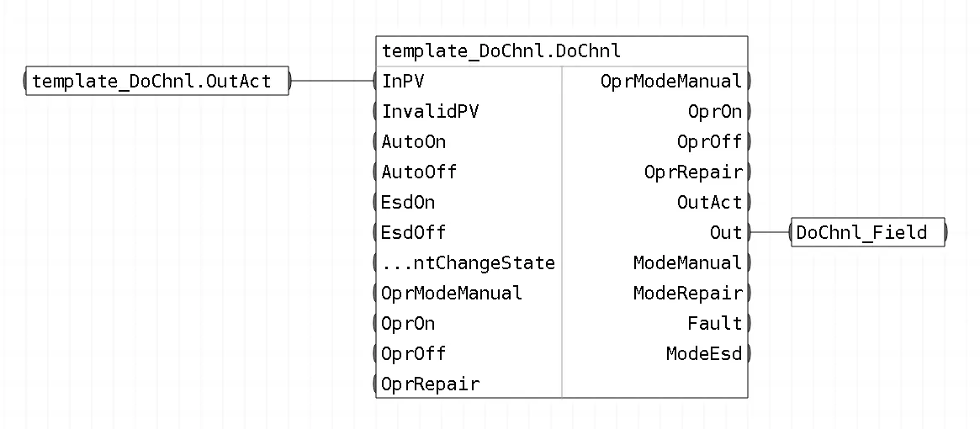
Task: Select the EsdOn input pin
Action: [x=408, y=202]
